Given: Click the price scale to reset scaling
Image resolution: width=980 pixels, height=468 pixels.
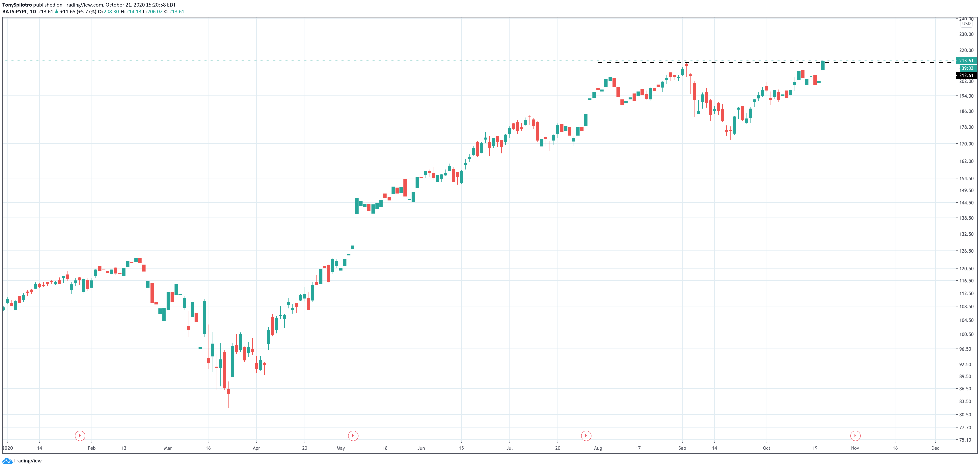Looking at the screenshot, I should point(966,228).
